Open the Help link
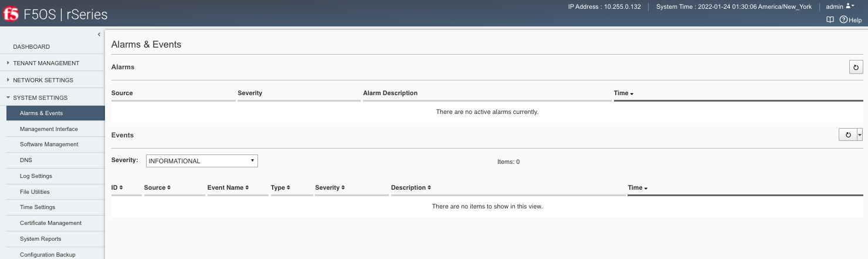Screen dimensions: 868x259 (x=851, y=20)
